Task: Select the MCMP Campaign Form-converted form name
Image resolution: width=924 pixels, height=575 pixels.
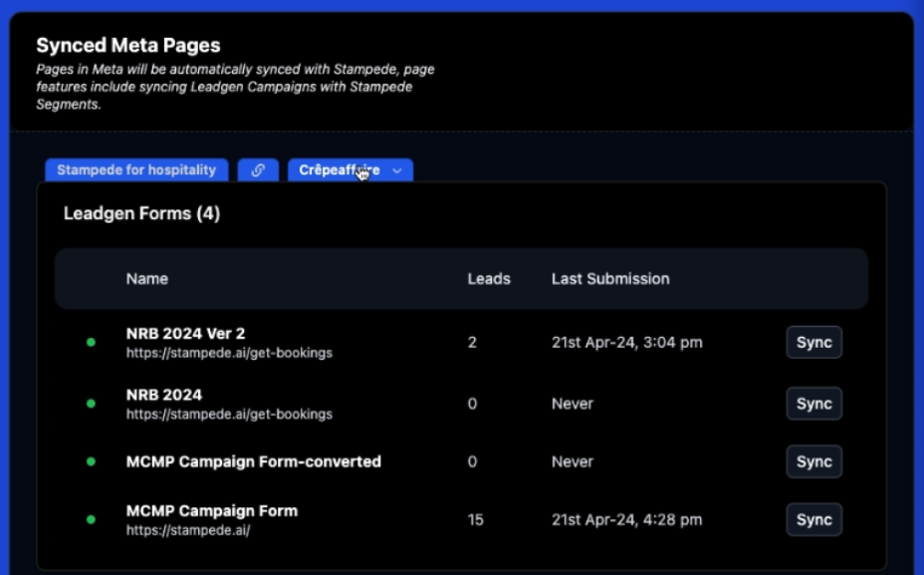Action: (253, 461)
